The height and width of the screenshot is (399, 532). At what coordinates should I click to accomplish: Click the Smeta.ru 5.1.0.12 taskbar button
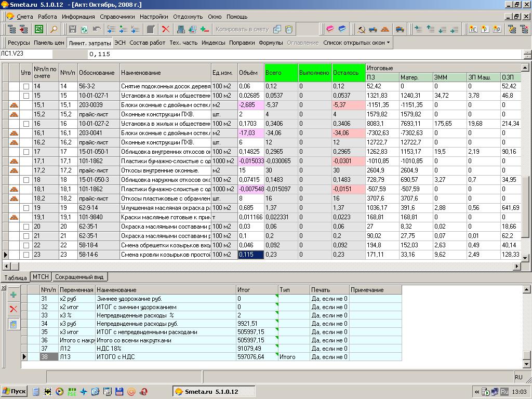[x=214, y=392]
